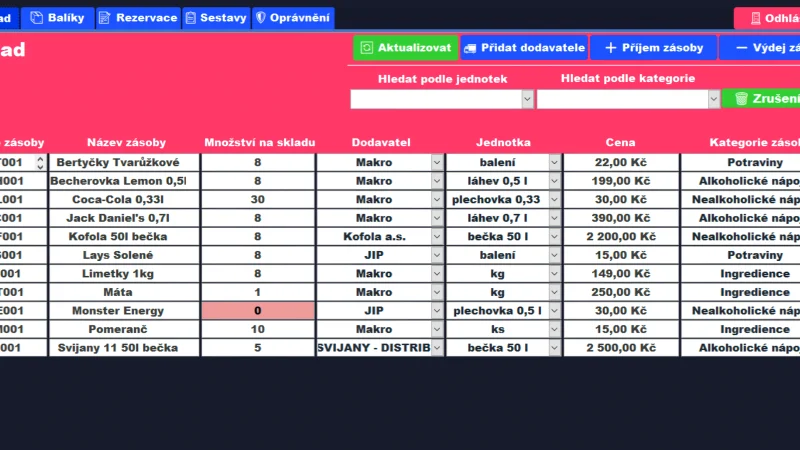Click the Dodavatel column header
This screenshot has height=450, width=800.
click(381, 142)
